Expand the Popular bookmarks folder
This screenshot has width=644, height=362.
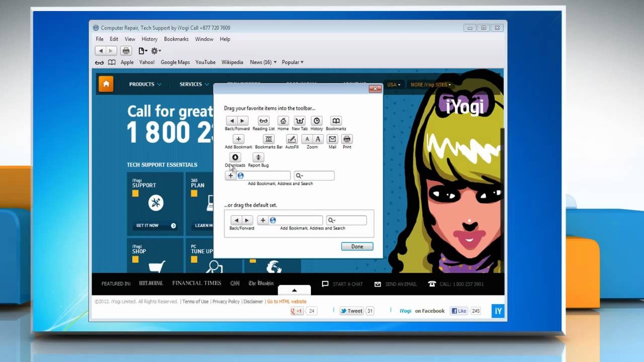pos(292,62)
